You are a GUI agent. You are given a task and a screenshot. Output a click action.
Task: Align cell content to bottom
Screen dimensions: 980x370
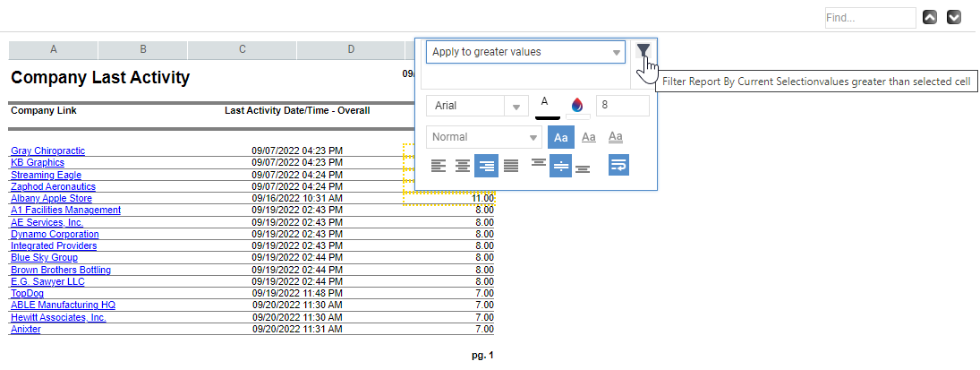click(583, 165)
